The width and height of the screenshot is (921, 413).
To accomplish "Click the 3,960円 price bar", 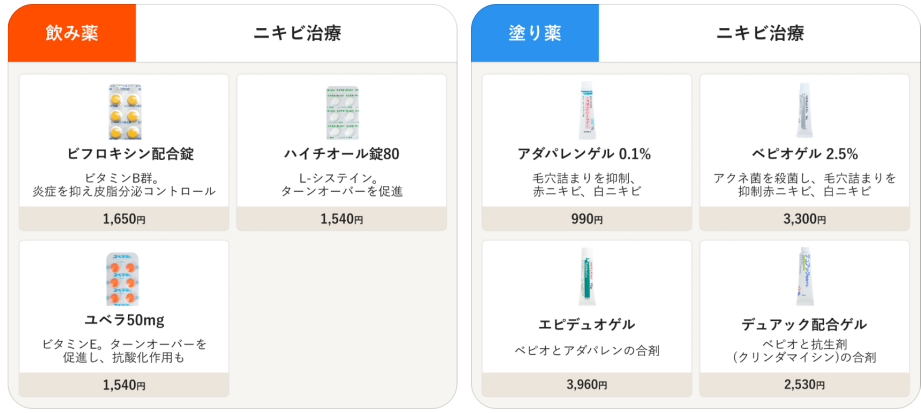I will (x=585, y=385).
